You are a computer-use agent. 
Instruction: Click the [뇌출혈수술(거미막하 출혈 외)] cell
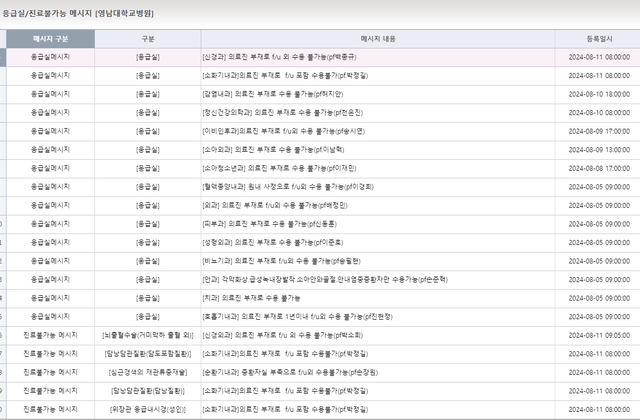coord(148,335)
